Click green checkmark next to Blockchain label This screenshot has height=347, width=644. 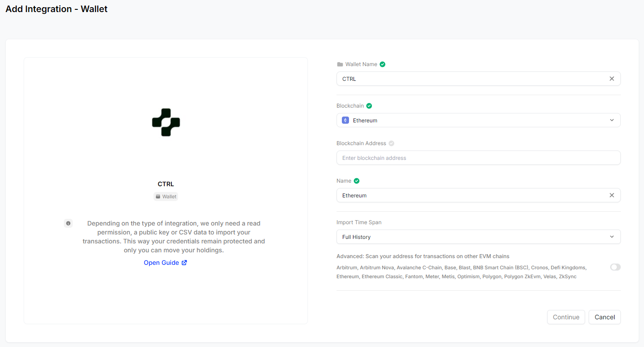(369, 106)
